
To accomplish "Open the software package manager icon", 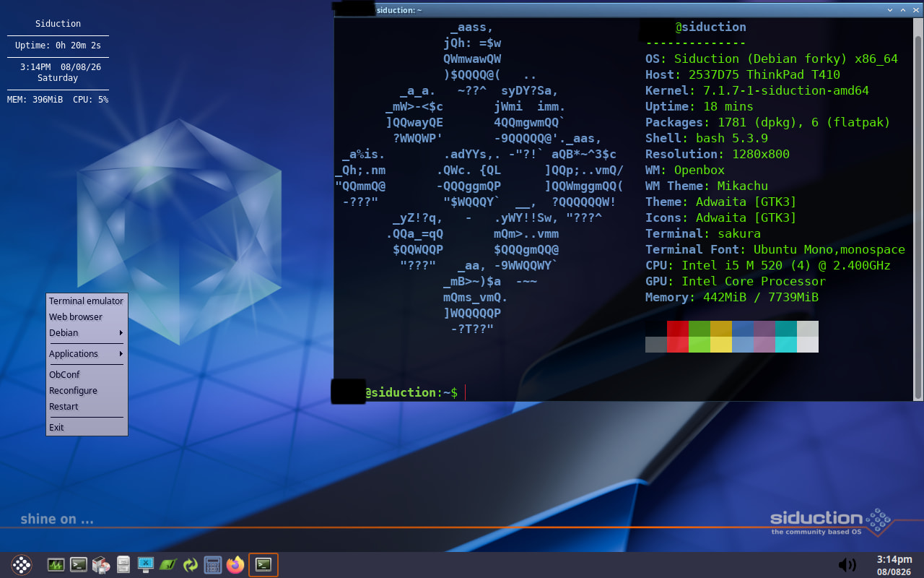I will coord(101,565).
